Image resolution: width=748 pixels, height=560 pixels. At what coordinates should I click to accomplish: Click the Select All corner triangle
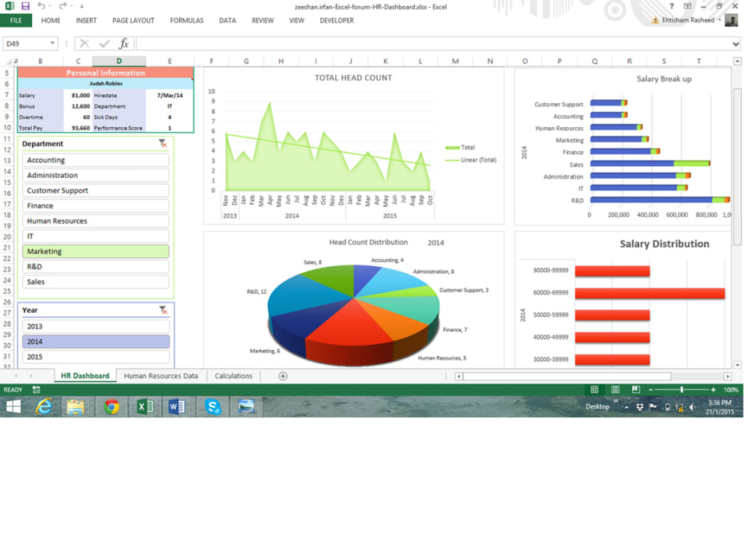click(8, 61)
